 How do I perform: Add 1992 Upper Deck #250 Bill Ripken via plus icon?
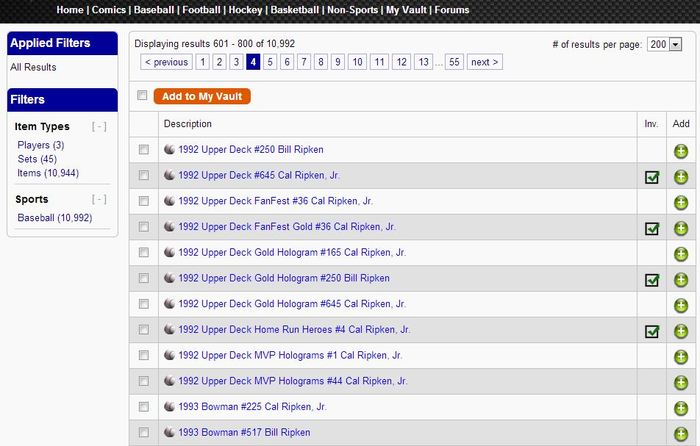pyautogui.click(x=681, y=151)
